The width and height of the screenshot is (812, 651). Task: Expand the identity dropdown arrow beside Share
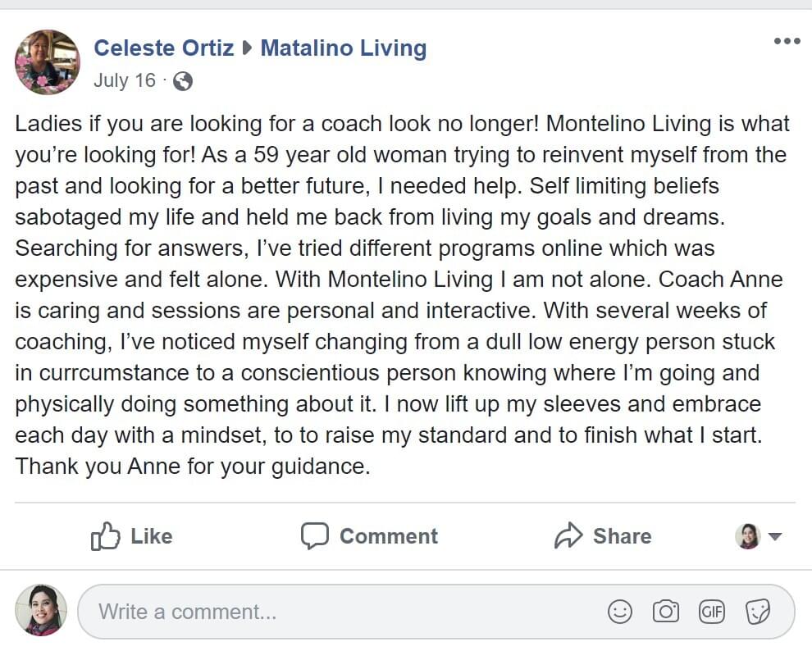click(x=775, y=537)
